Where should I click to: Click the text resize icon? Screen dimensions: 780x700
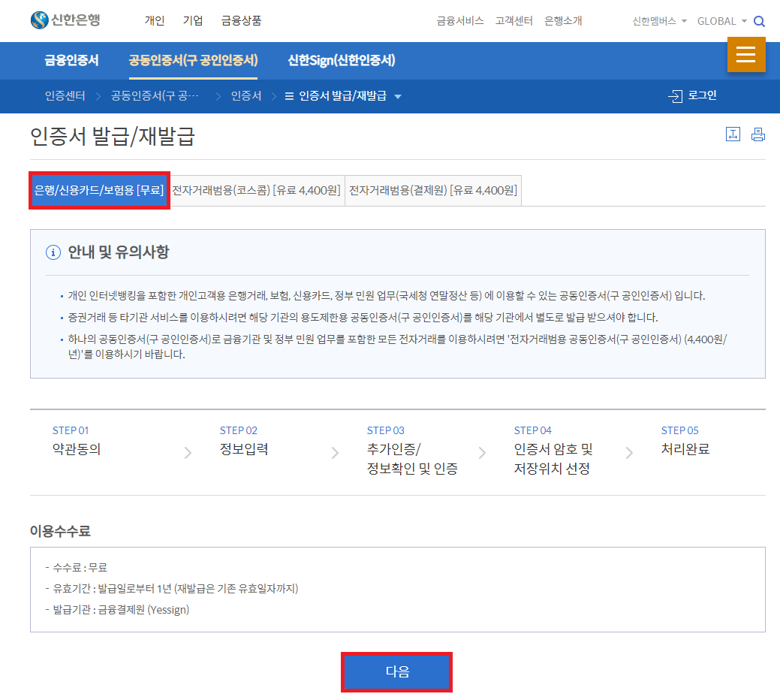733,134
